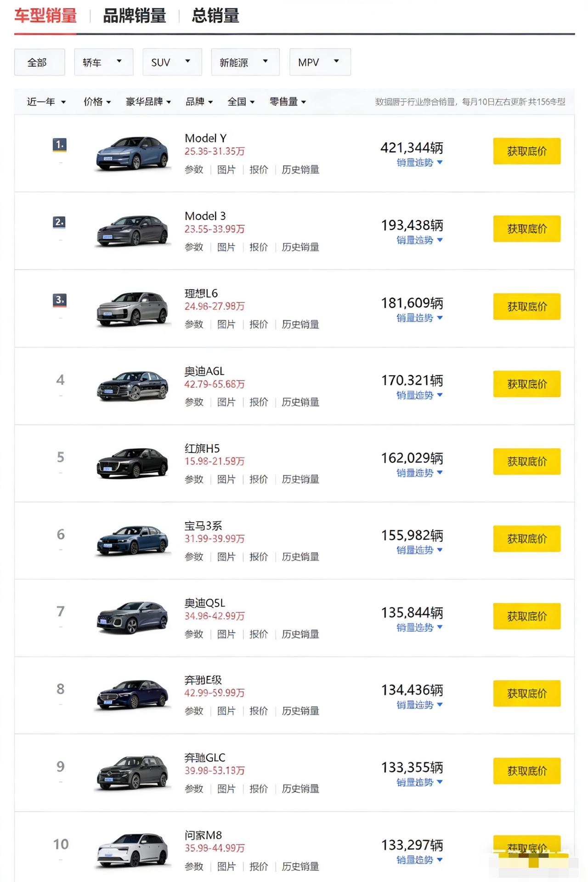Open 参数 link for 奔驰E级
This screenshot has height=882, width=588.
(194, 711)
